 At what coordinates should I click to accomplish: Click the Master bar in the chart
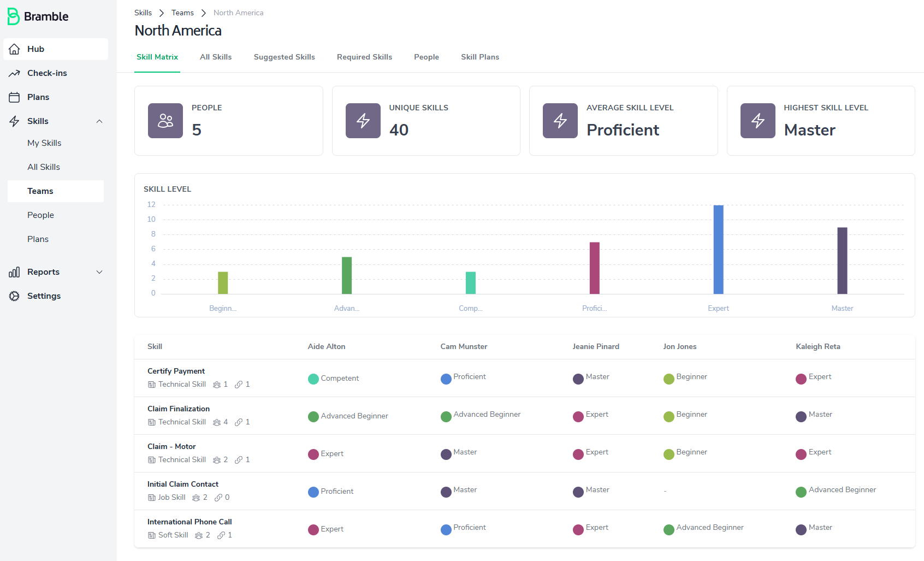[x=843, y=261]
